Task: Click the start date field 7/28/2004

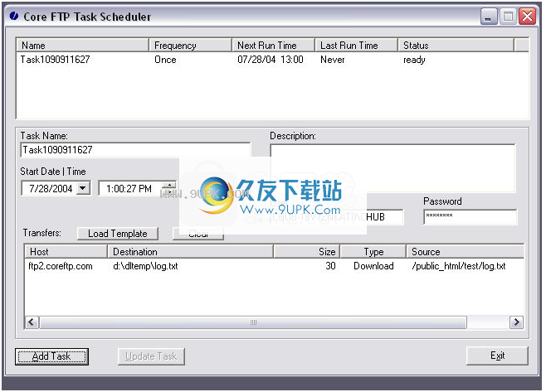Action: click(x=49, y=188)
